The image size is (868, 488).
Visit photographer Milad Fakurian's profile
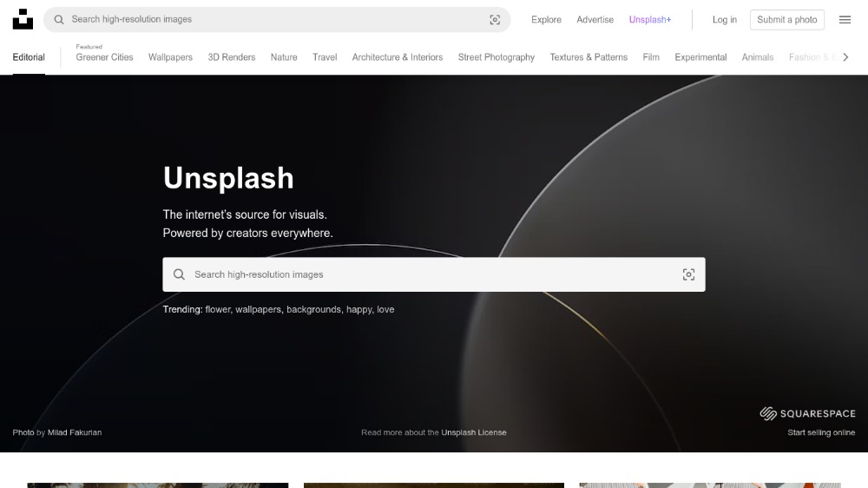click(75, 432)
